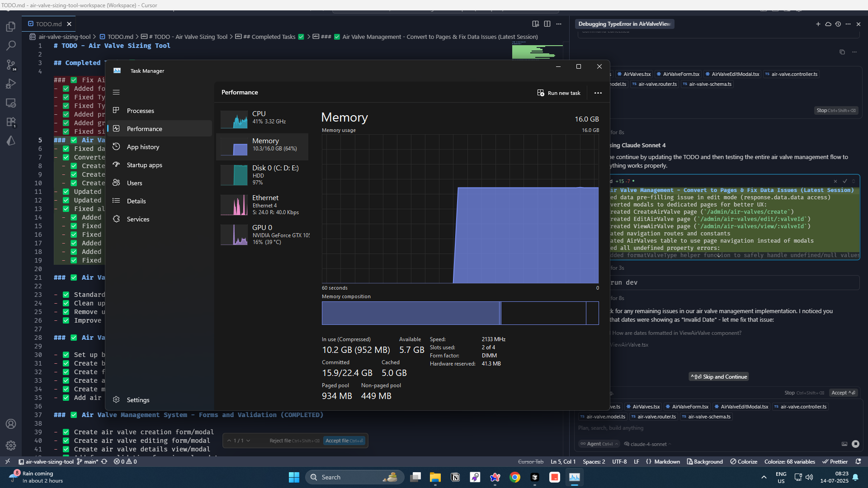Click the chat input field 'Plan, search, build anything'

(x=719, y=428)
